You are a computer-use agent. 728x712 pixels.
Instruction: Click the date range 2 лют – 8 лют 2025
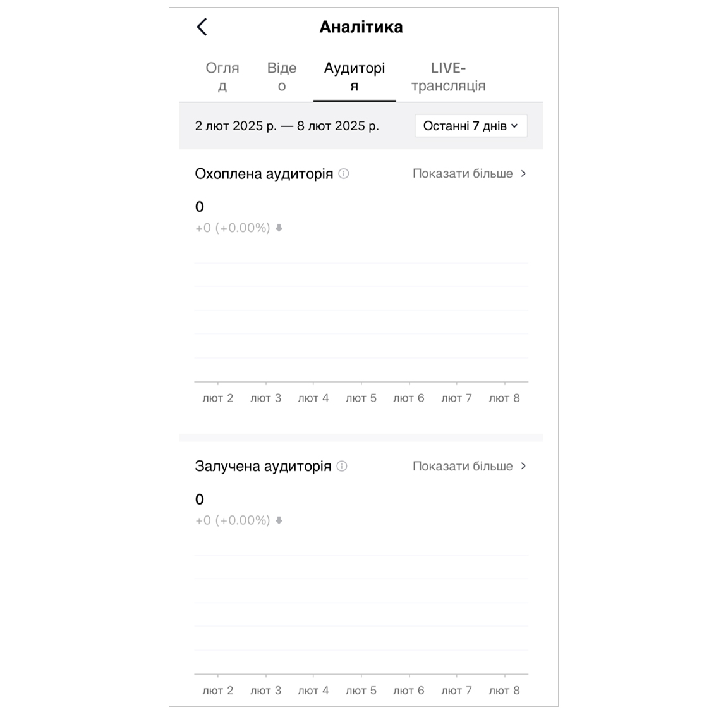pos(287,126)
